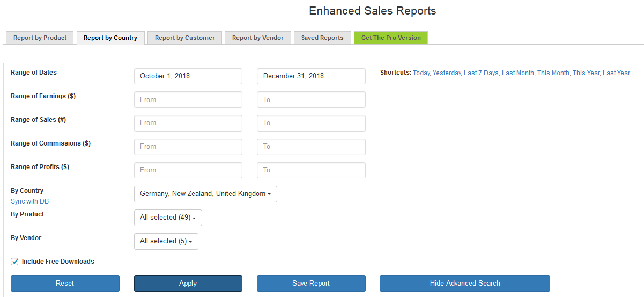
Task: Switch to the Report by Product tab
Action: tap(40, 38)
